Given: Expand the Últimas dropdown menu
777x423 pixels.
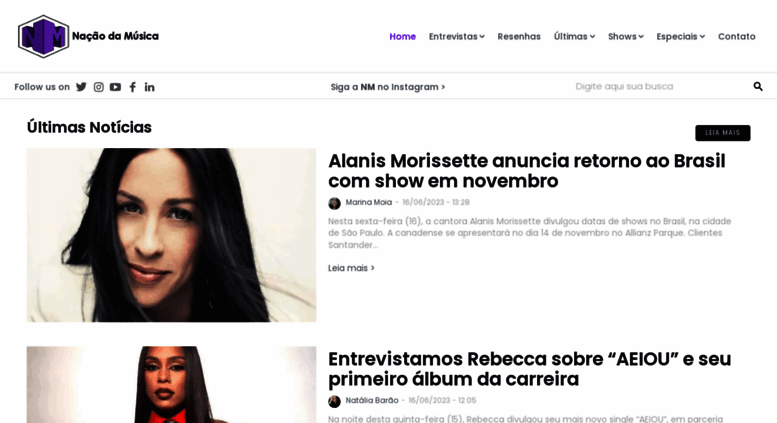Looking at the screenshot, I should pyautogui.click(x=574, y=37).
